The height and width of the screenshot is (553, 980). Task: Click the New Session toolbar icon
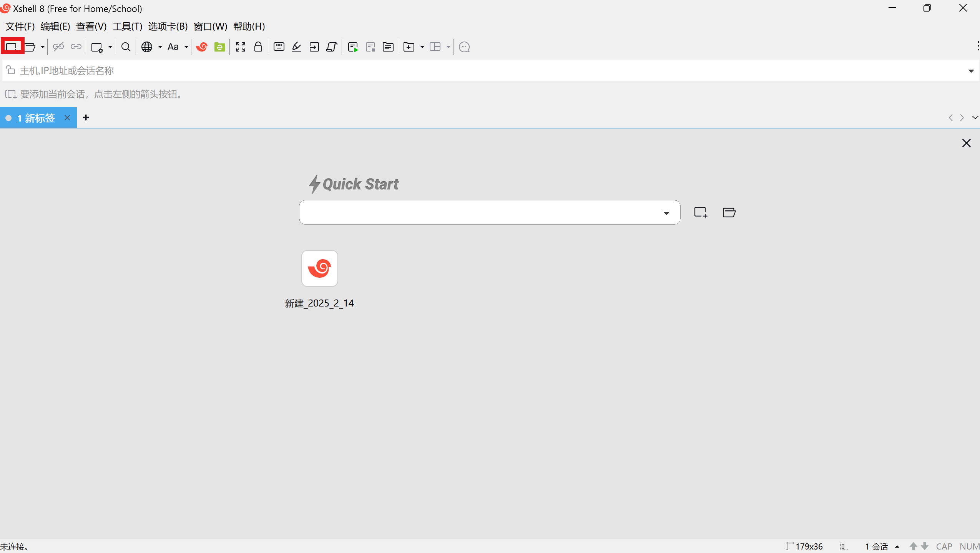coord(12,47)
